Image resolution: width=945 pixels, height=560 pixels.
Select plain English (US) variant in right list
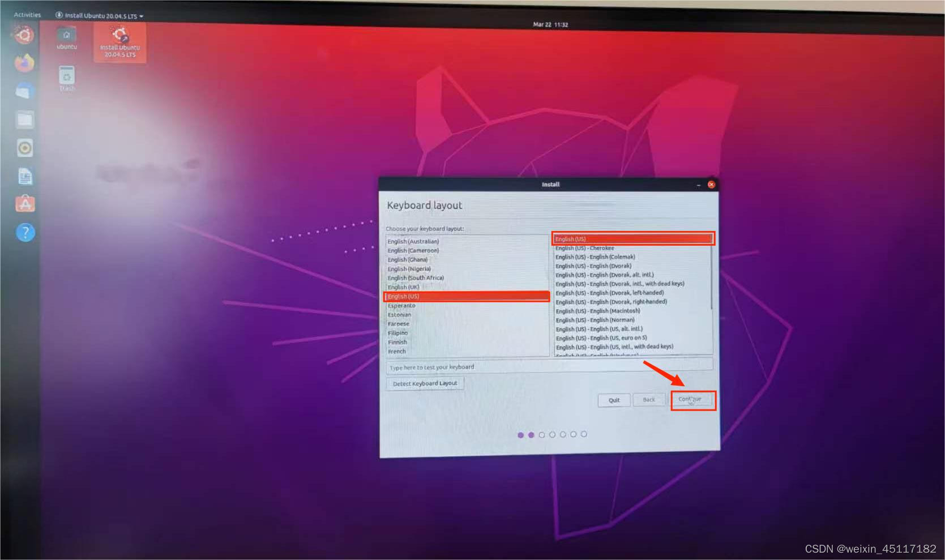[x=632, y=239]
